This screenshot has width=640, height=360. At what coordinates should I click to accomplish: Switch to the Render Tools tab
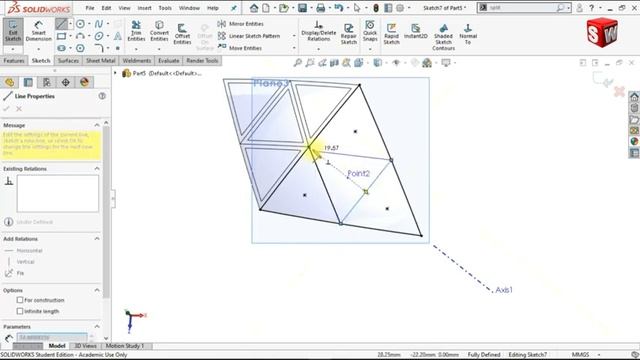(x=202, y=61)
